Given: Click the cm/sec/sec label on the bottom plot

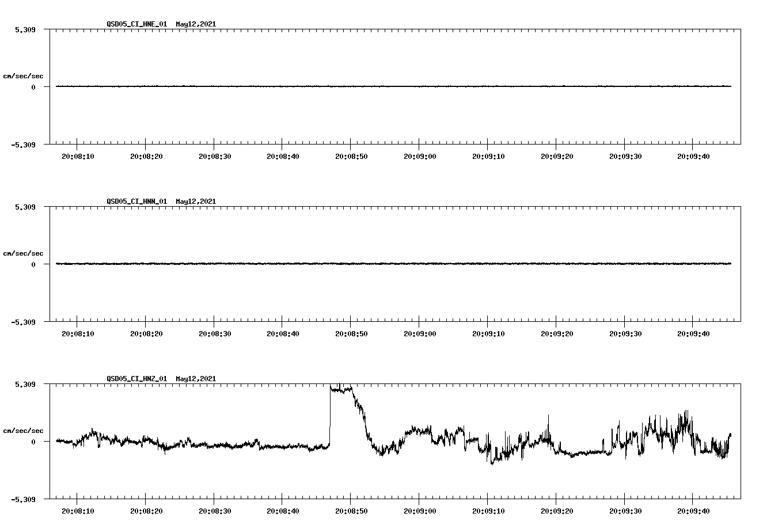Looking at the screenshot, I should [23, 430].
